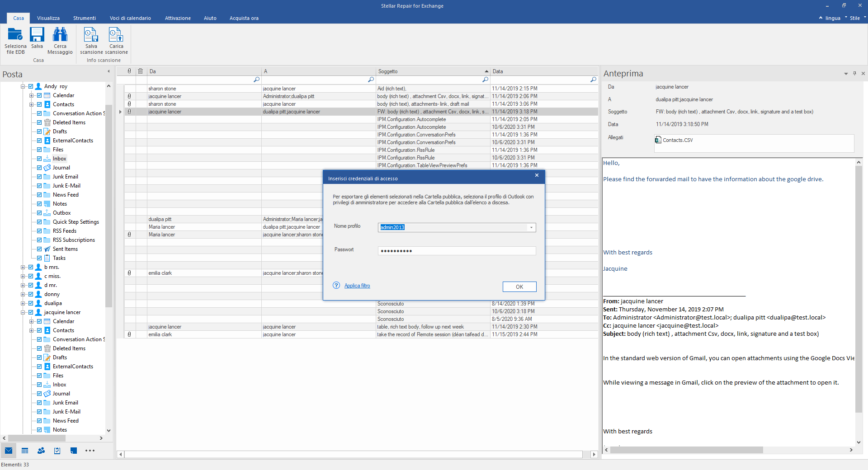Uncheck Andy roy Drafts checkbox
This screenshot has height=470, width=868.
39,132
